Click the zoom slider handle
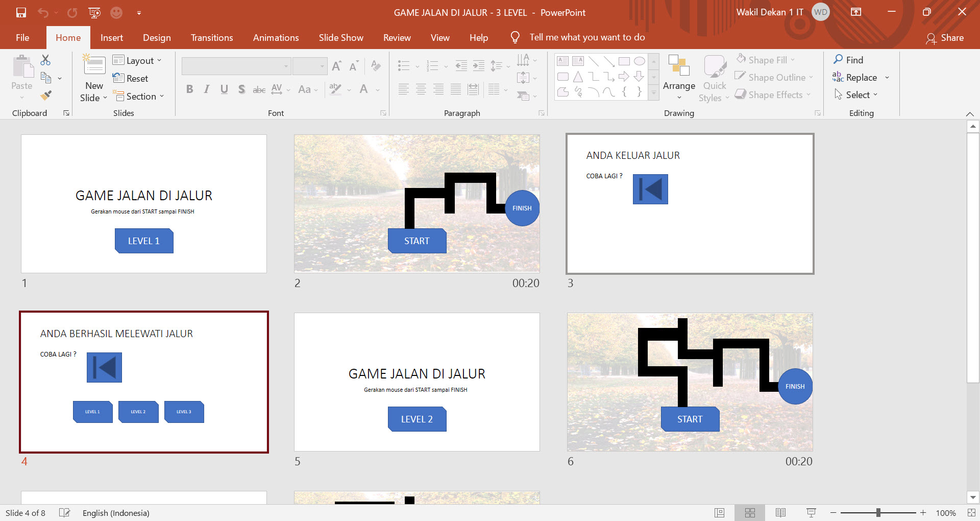The image size is (980, 521). 878,513
